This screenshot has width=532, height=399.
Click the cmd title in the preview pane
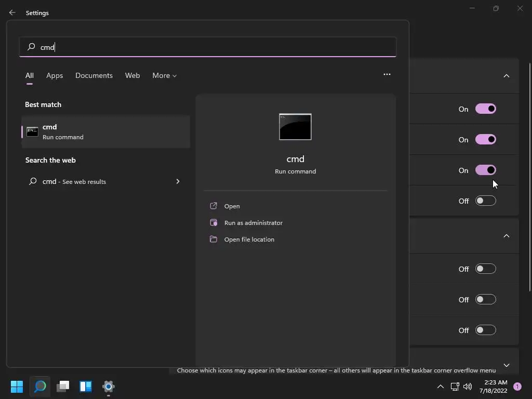(x=296, y=159)
